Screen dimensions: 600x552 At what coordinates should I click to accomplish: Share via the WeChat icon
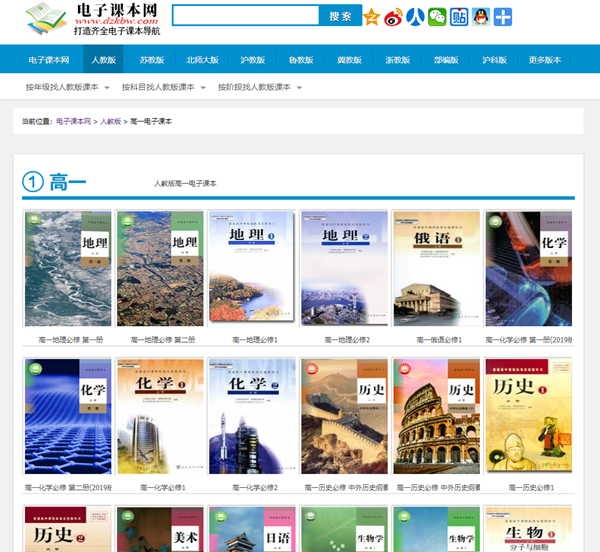point(437,17)
